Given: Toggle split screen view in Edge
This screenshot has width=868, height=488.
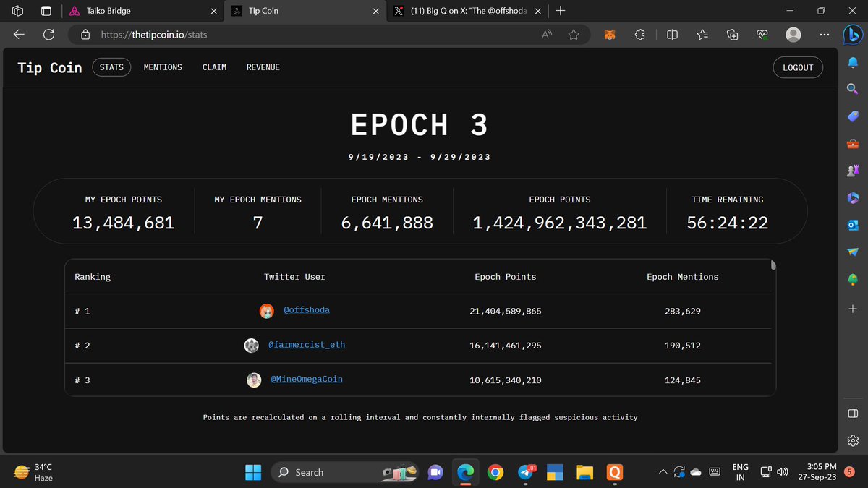Looking at the screenshot, I should click(672, 35).
